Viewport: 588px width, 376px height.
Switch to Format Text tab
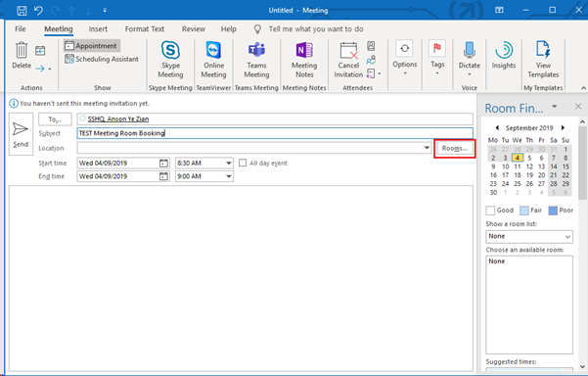[x=145, y=29]
